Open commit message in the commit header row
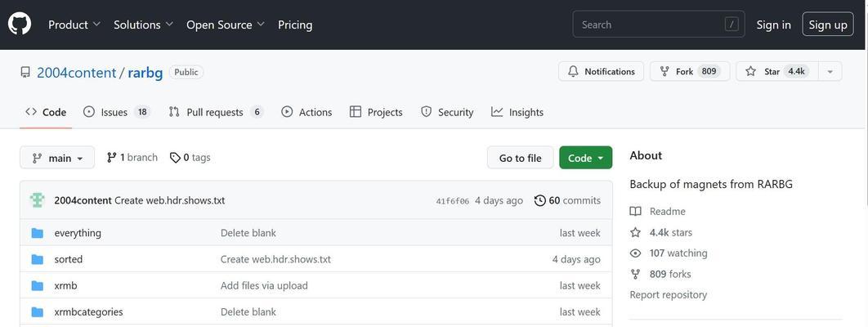Viewport: 868px width, 327px height. tap(170, 200)
